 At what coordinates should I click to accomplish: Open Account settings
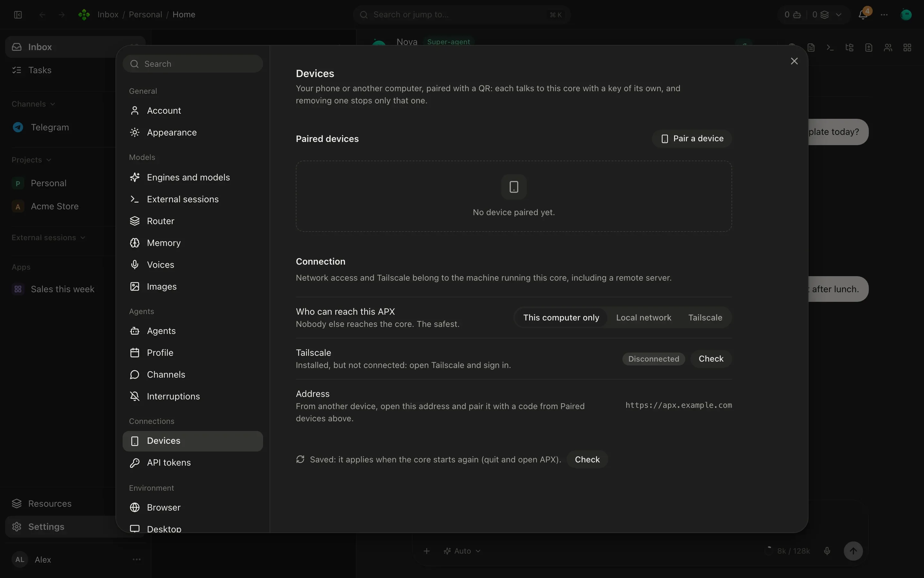193,110
